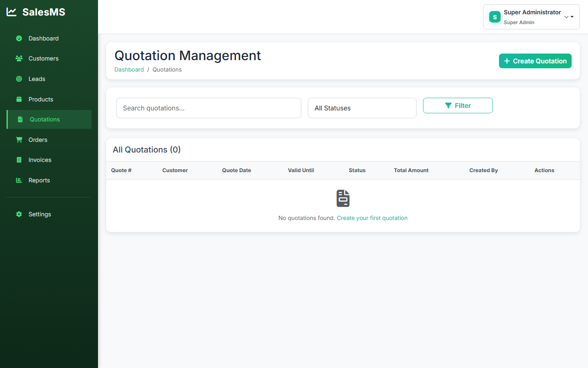Click the 'Total Amount' column header
The image size is (588, 368).
click(x=411, y=171)
